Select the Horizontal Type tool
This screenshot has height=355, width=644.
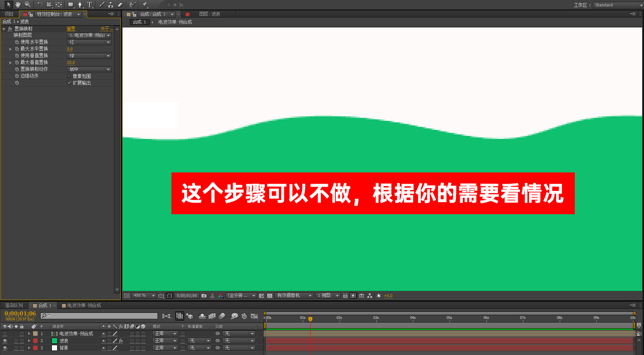tap(89, 5)
